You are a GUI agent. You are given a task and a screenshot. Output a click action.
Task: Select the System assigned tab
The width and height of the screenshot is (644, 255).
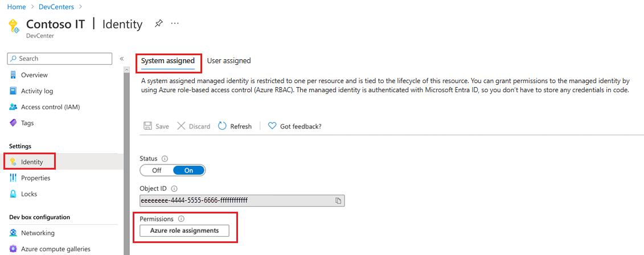point(167,61)
